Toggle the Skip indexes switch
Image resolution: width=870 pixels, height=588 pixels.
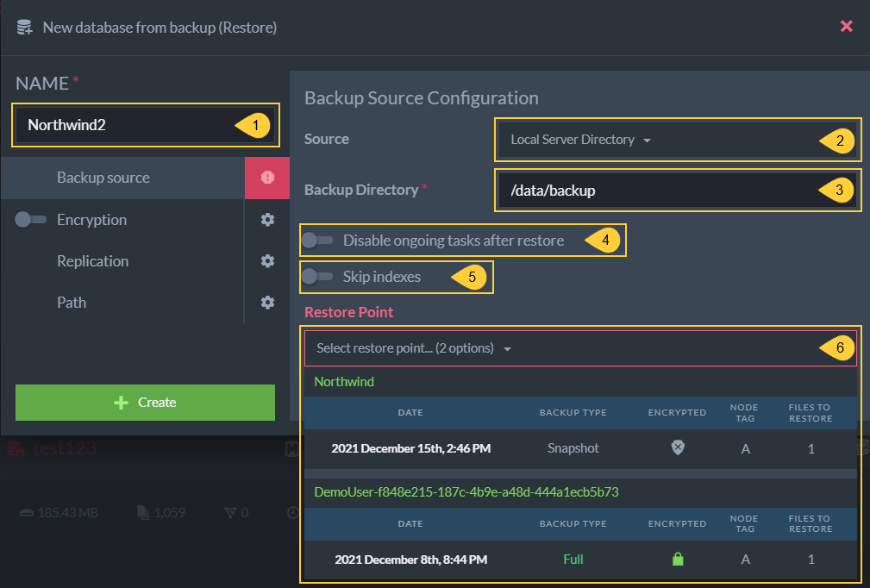pos(317,276)
